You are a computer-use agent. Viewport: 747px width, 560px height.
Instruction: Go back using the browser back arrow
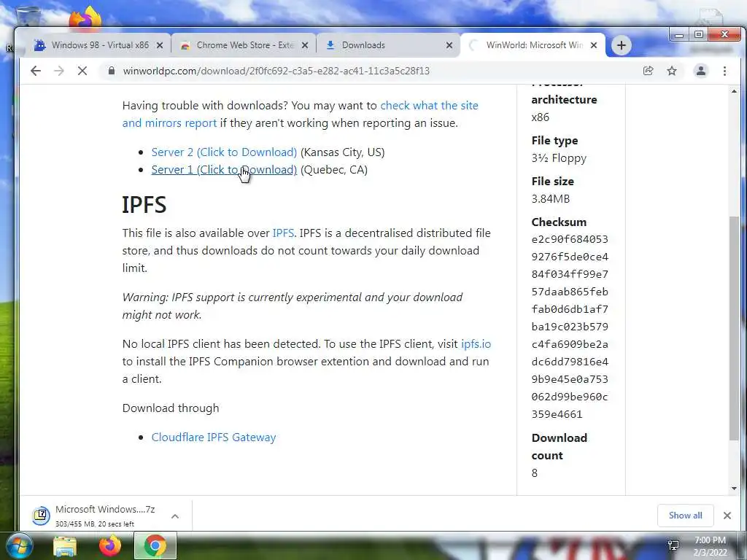point(36,71)
